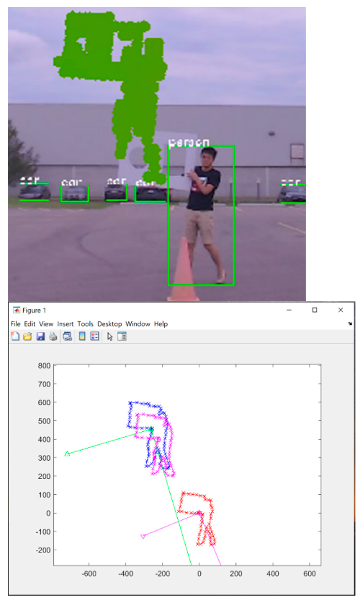Expand the Tools menu
This screenshot has width=364, height=603.
coord(85,324)
